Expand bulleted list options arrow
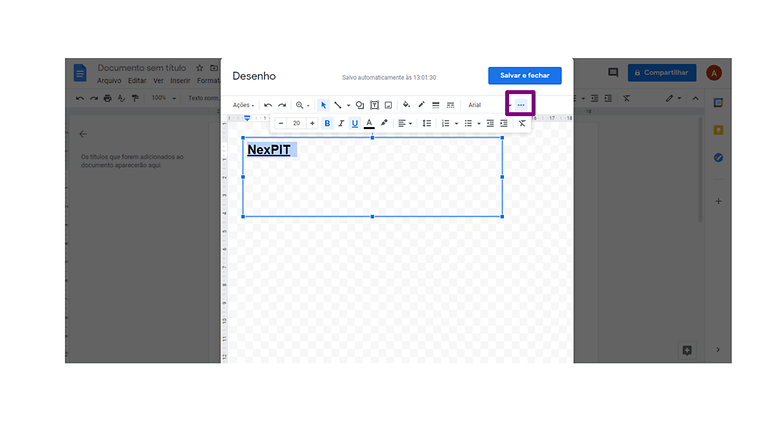The width and height of the screenshot is (782, 440). 479,124
